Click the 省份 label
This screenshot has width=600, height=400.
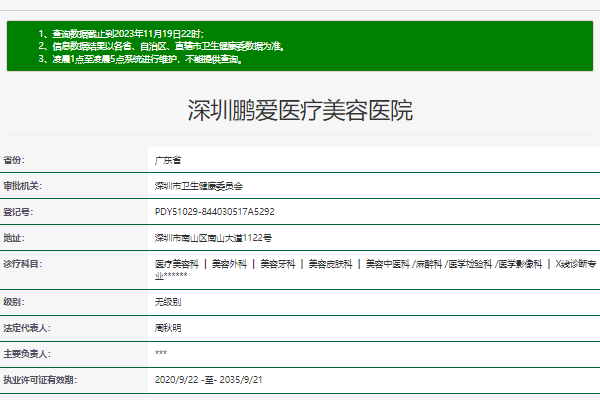tap(14, 160)
